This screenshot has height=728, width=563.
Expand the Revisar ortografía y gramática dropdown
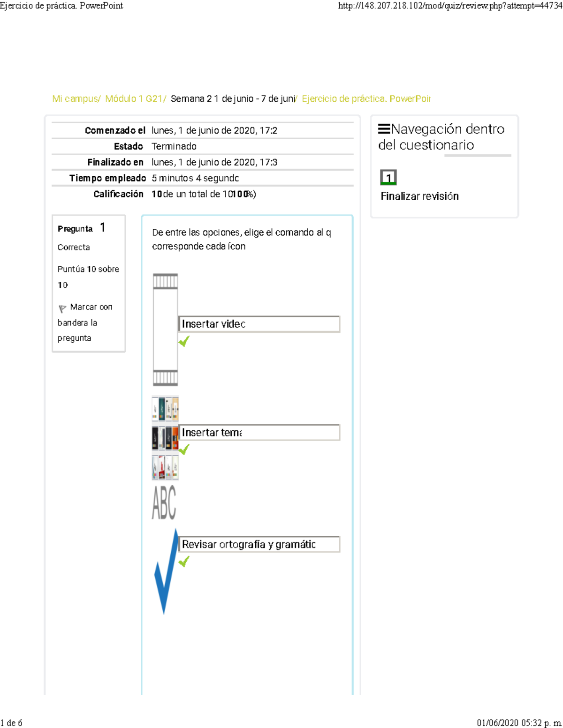259,544
